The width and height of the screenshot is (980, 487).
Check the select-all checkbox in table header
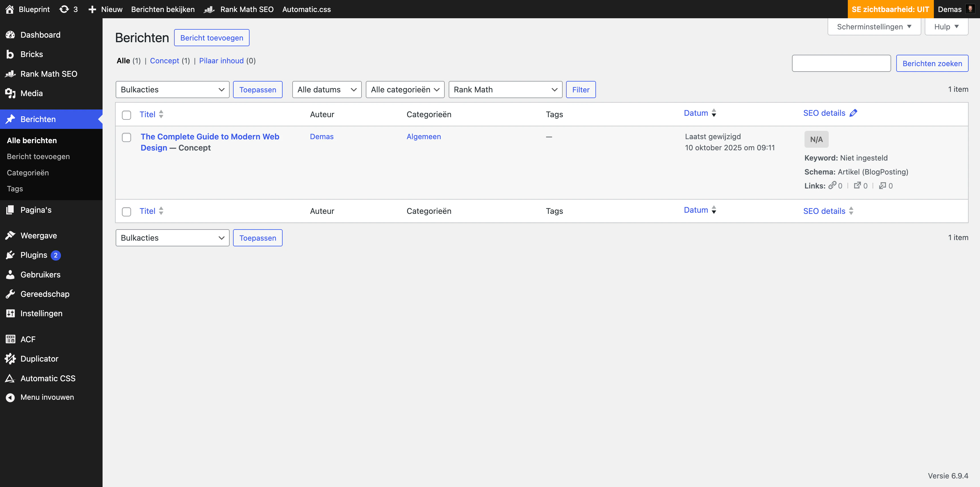126,115
